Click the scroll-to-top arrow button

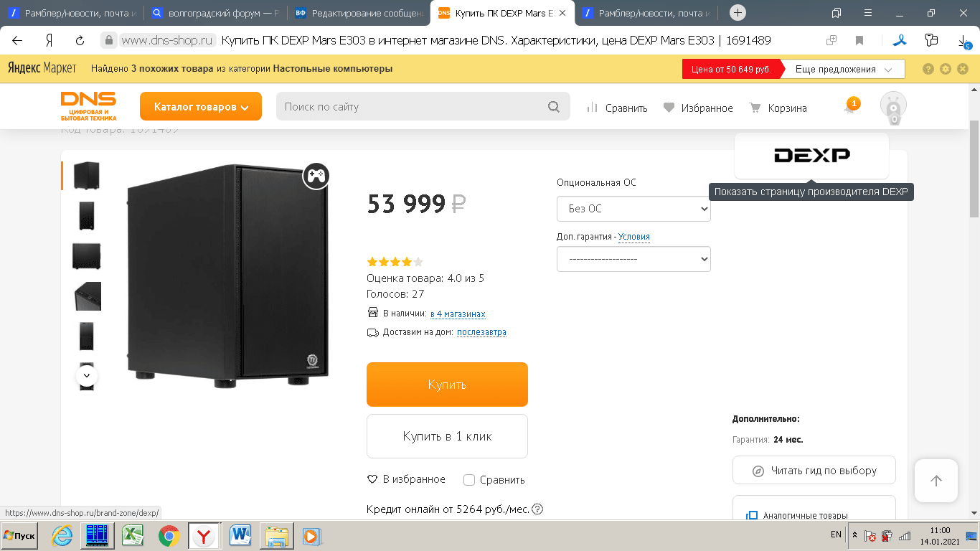coord(936,481)
